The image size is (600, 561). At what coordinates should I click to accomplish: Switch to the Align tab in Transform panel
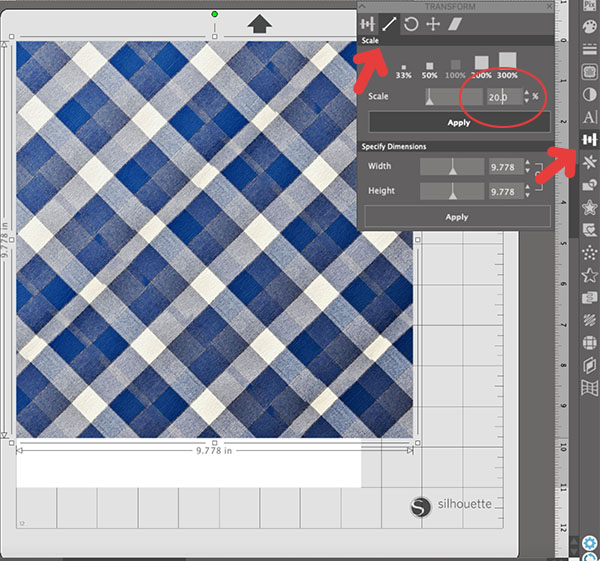tap(367, 24)
